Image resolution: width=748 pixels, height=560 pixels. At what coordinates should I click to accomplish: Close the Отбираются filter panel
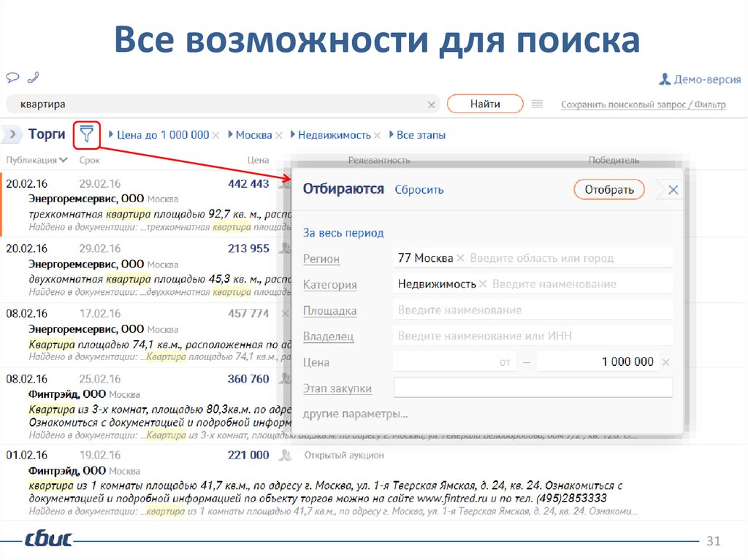coord(673,190)
